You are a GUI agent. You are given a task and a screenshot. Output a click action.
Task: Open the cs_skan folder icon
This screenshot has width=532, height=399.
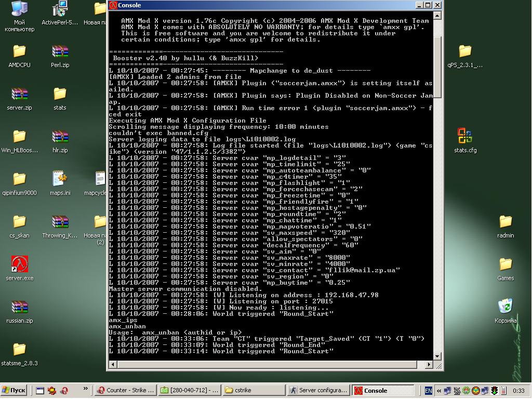[19, 227]
